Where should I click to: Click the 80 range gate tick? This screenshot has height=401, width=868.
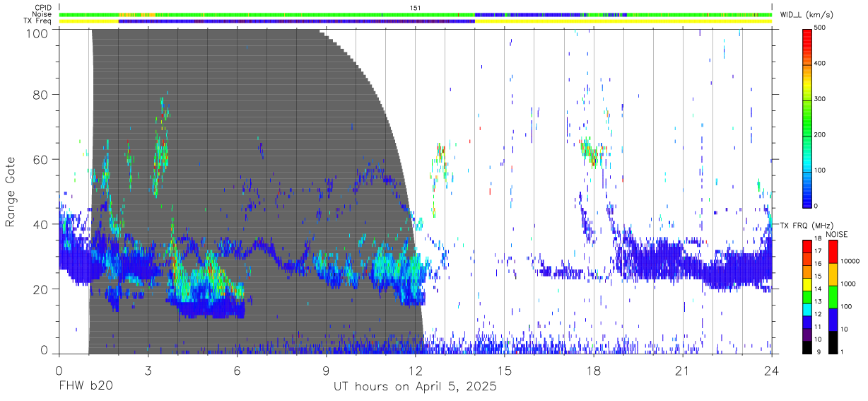(x=41, y=95)
